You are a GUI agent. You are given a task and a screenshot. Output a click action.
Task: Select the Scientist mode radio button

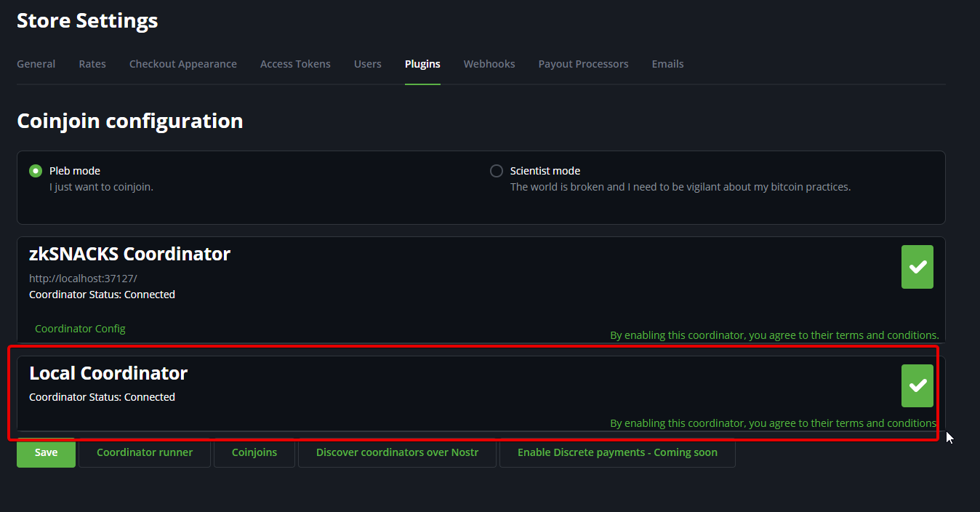point(497,171)
